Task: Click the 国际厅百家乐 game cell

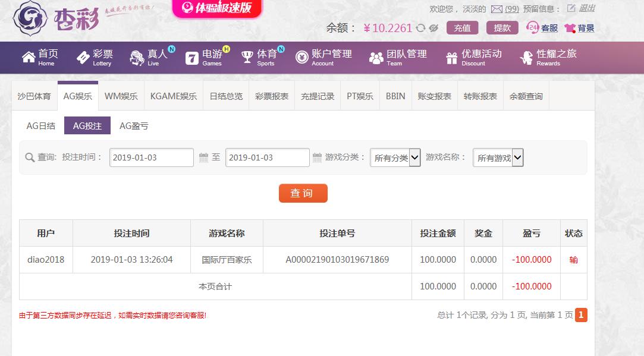Action: [227, 260]
